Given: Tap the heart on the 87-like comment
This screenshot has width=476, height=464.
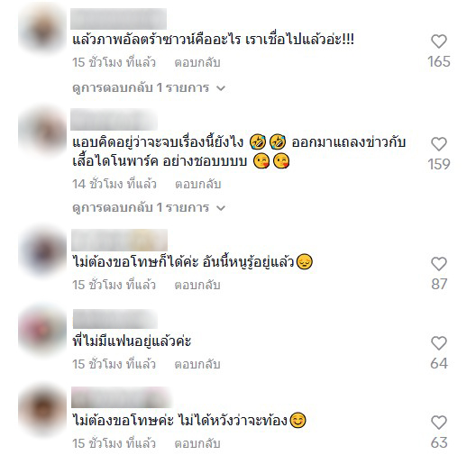Looking at the screenshot, I should coord(439,264).
